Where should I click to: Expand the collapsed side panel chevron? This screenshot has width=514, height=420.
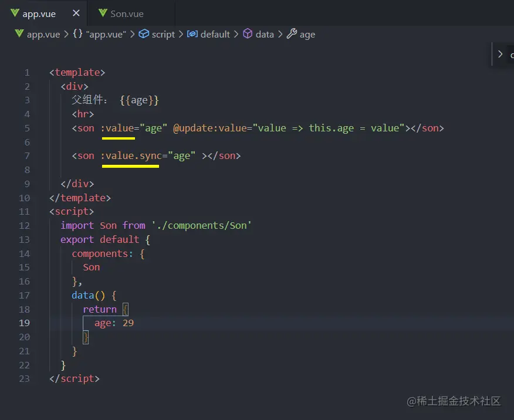click(x=500, y=54)
